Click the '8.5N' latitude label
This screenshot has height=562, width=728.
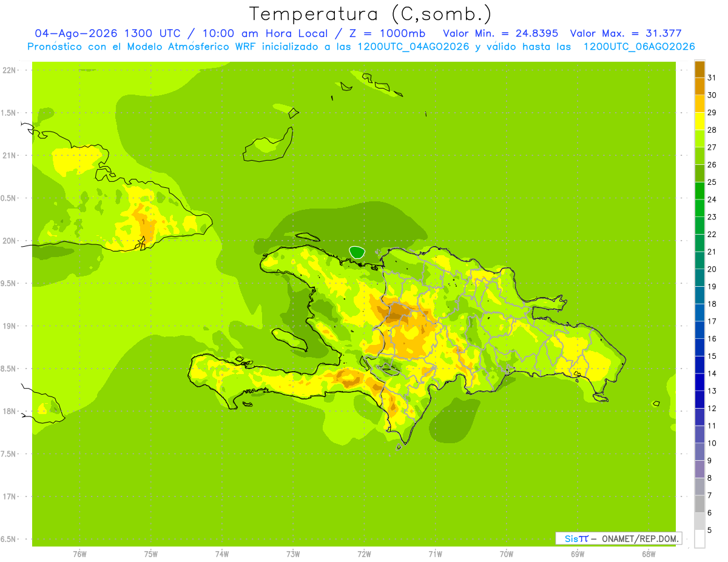(8, 369)
